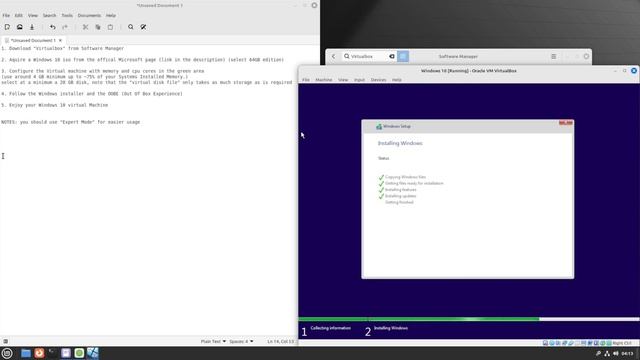Image resolution: width=640 pixels, height=360 pixels.
Task: Click the New Document icon in text editor
Action: click(7, 27)
